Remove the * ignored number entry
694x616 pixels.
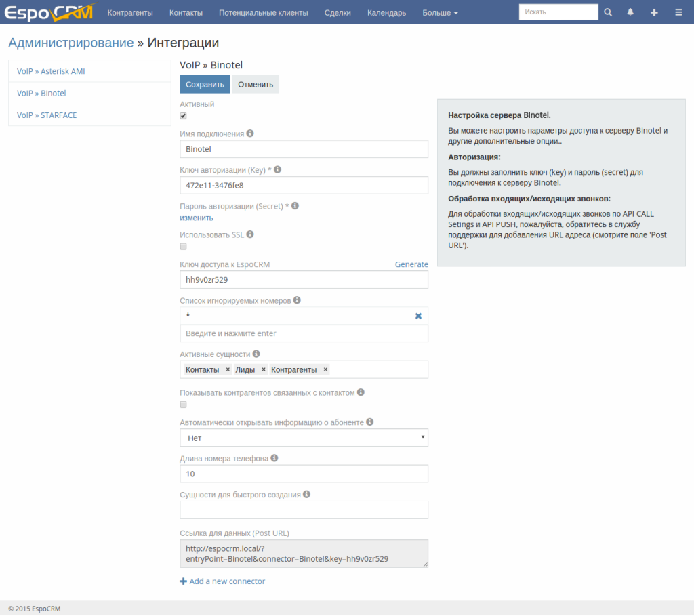(418, 316)
